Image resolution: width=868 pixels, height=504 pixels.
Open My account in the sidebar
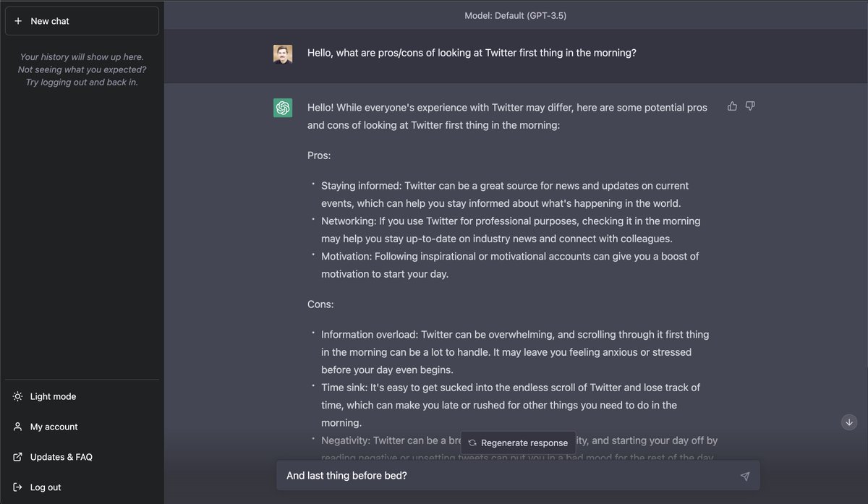click(54, 427)
